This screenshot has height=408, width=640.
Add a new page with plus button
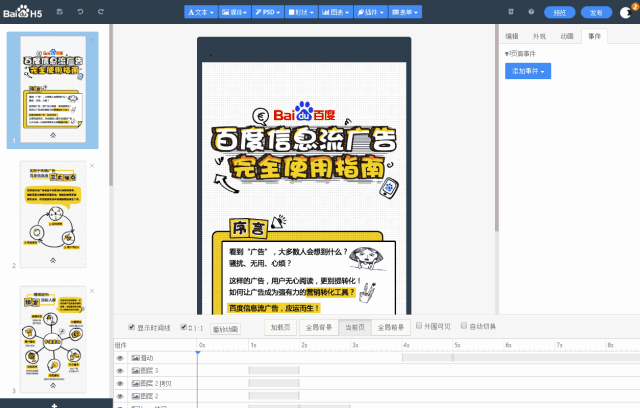(x=54, y=405)
